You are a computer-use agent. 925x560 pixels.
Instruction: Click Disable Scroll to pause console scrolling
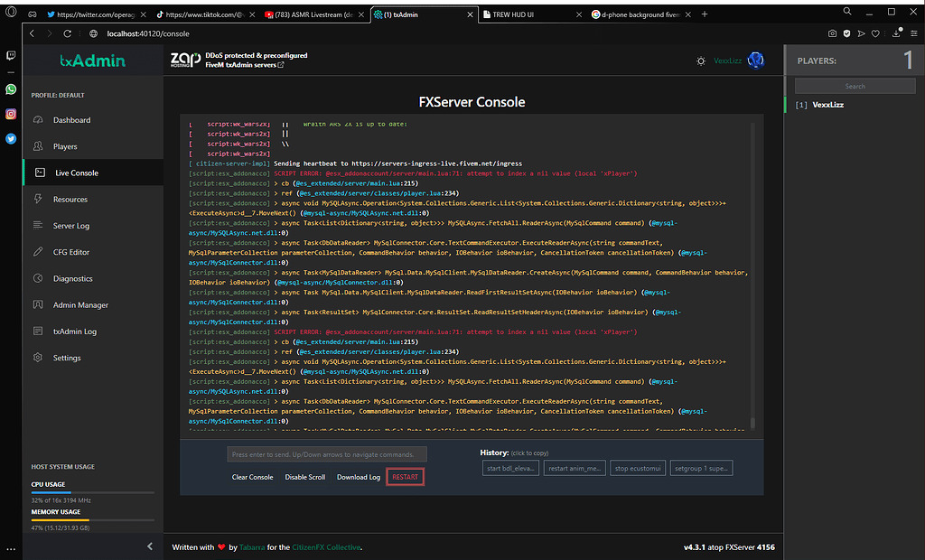(305, 477)
